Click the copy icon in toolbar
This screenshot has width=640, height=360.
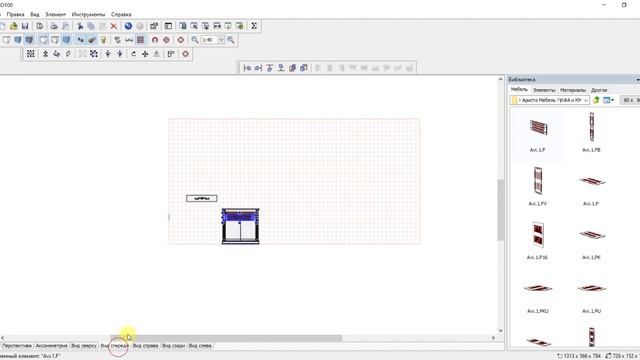[x=91, y=26]
